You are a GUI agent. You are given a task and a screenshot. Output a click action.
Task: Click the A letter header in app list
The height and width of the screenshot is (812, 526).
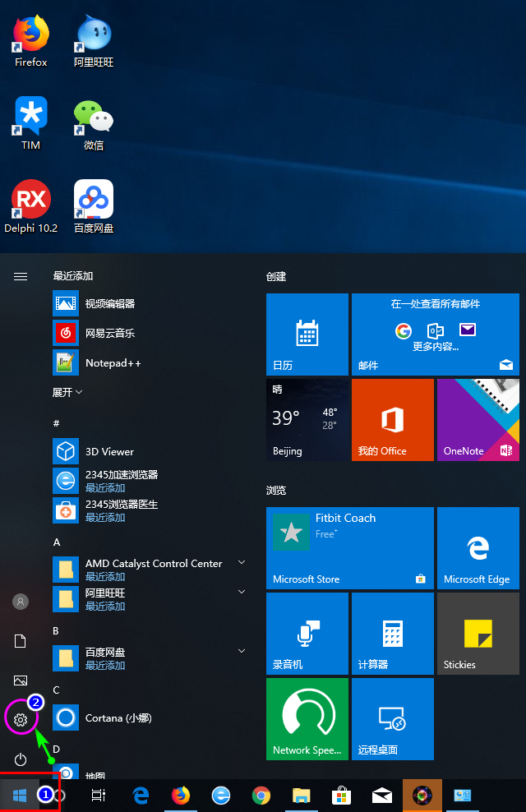(57, 542)
